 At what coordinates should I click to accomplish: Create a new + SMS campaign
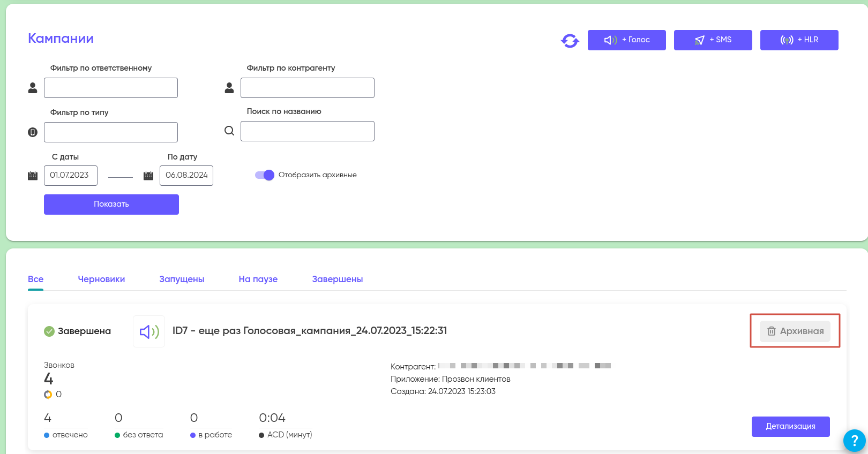[x=713, y=40]
